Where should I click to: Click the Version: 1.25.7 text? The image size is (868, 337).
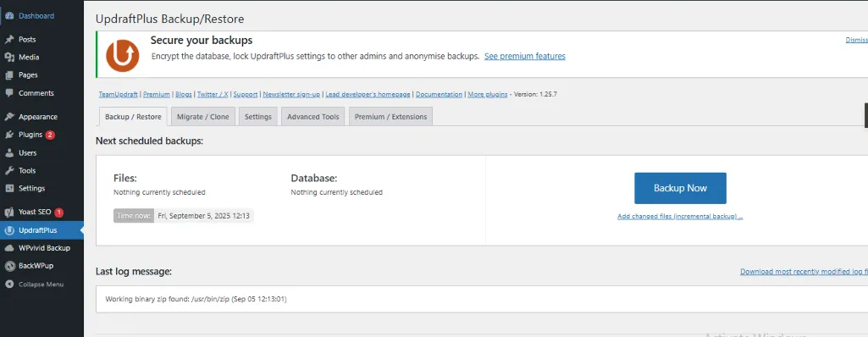pyautogui.click(x=535, y=94)
